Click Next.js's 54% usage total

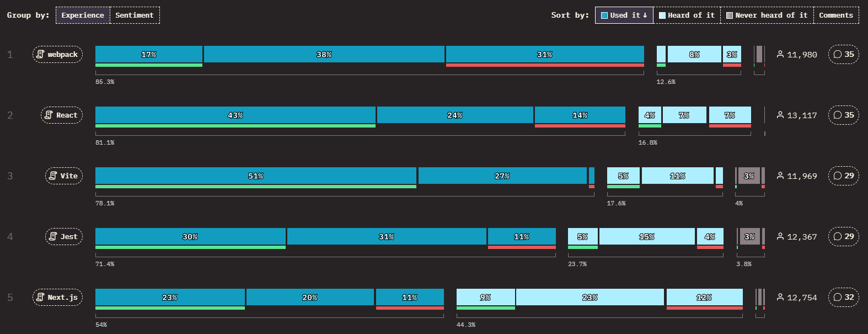tap(101, 325)
